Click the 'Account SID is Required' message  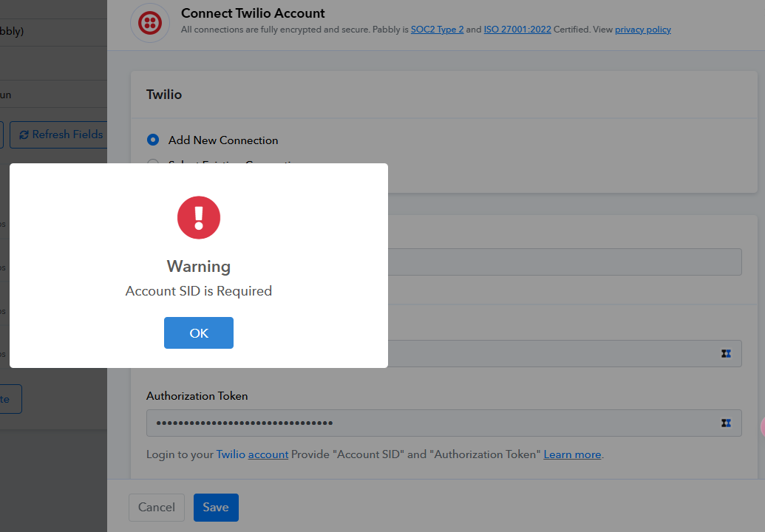(199, 291)
